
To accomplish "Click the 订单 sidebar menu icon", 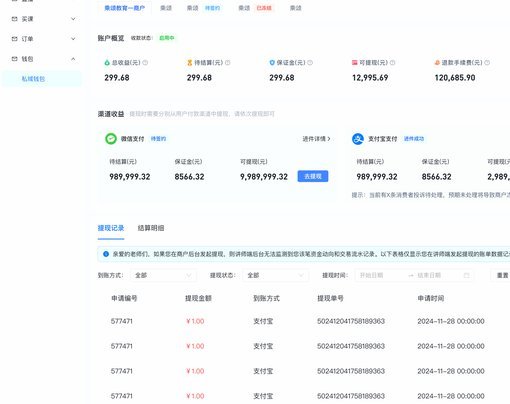I will tap(14, 39).
